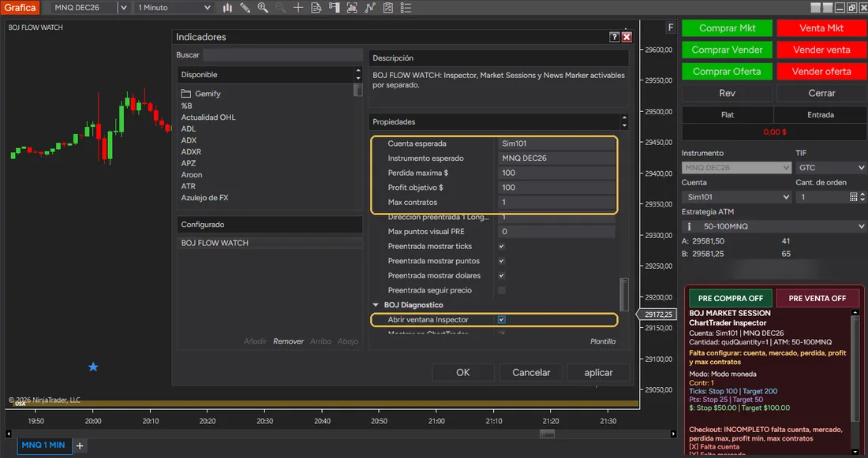Click the blue star marker on chart
This screenshot has width=868, height=458.
[x=93, y=367]
